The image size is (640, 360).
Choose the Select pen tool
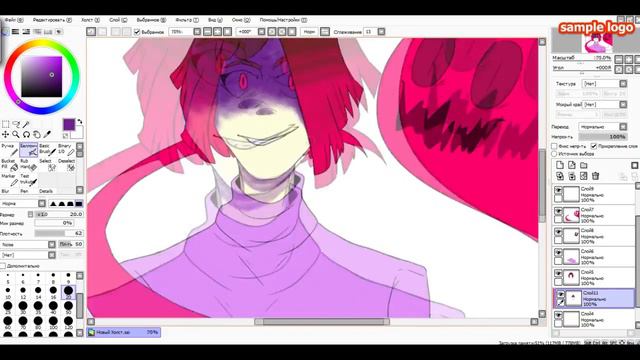[47, 164]
